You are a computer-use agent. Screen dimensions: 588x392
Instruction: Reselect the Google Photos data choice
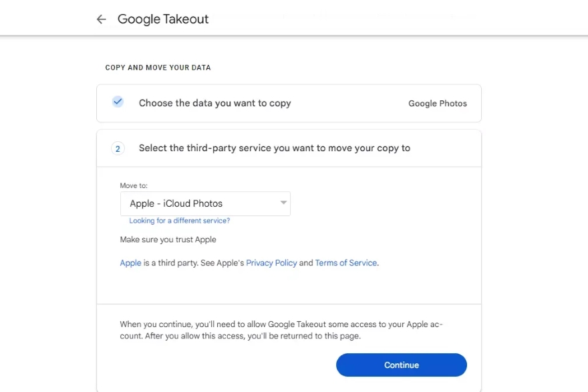pos(438,103)
